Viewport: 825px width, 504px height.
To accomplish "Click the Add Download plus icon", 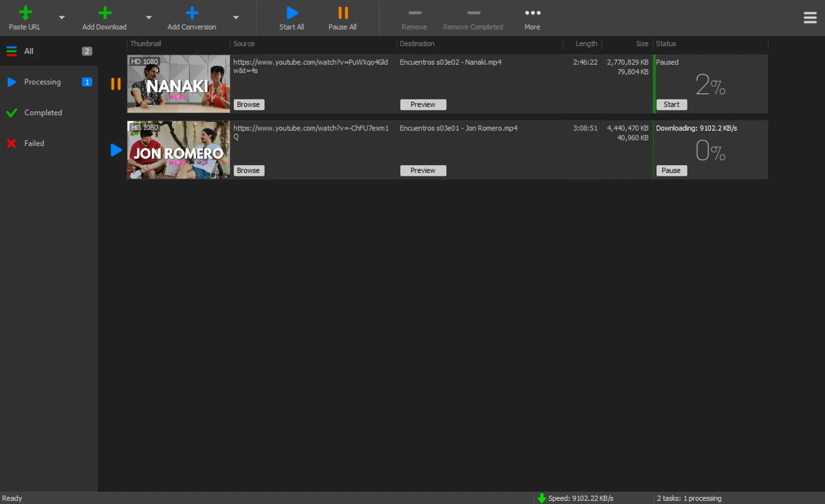I will coord(105,13).
